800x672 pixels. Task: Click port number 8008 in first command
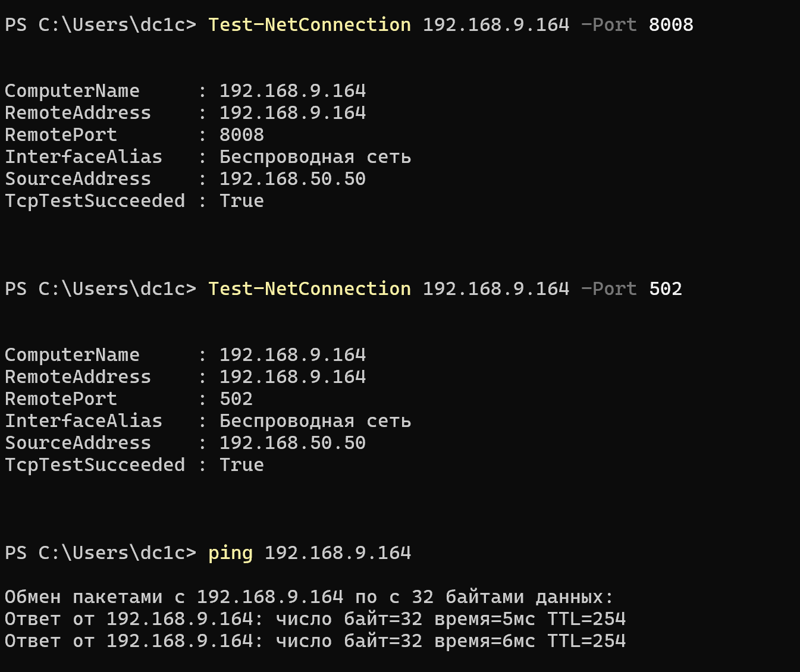(671, 25)
